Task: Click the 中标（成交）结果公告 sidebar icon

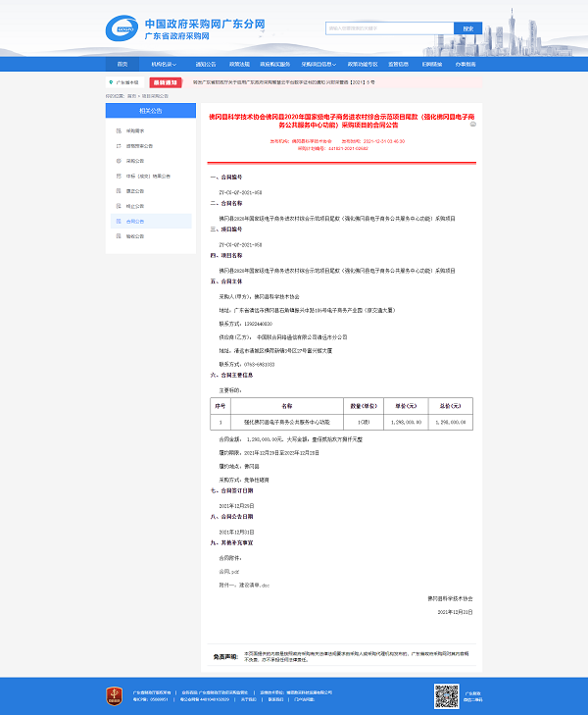Action: 119,176
